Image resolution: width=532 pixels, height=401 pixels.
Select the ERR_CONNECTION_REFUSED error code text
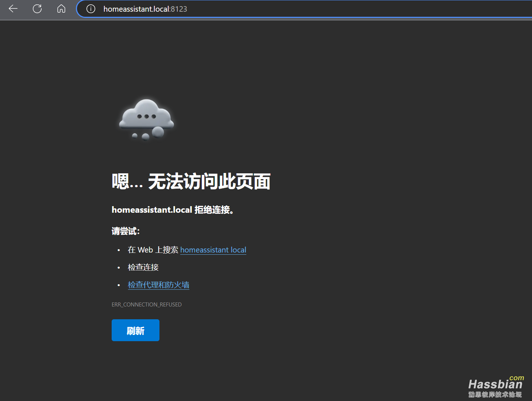pos(147,305)
